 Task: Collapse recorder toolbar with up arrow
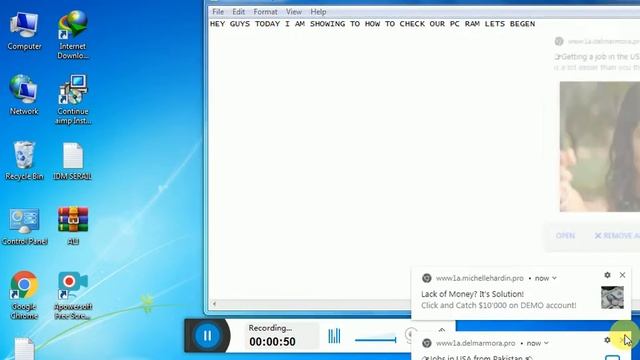(x=442, y=329)
